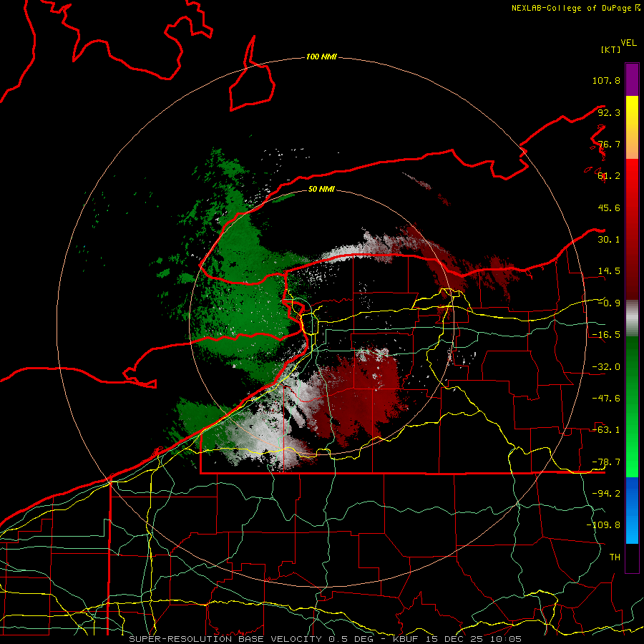Click the VEL legend title
The width and height of the screenshot is (644, 644).
tap(628, 43)
